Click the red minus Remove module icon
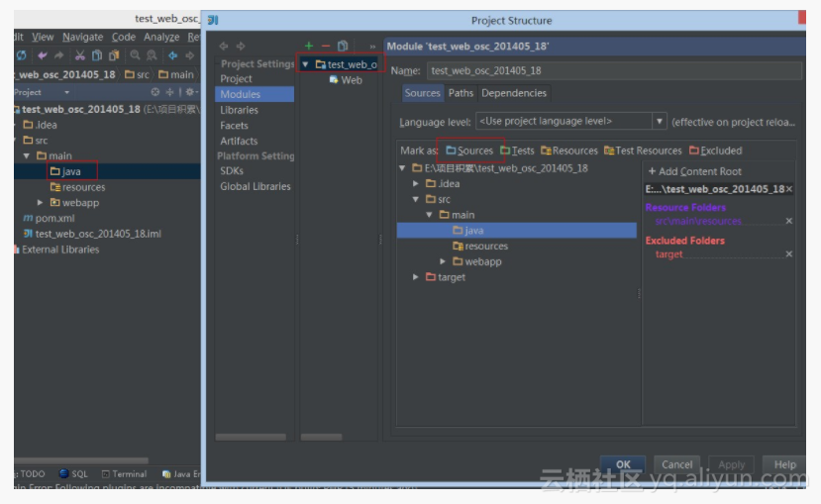821x504 pixels. click(x=325, y=47)
